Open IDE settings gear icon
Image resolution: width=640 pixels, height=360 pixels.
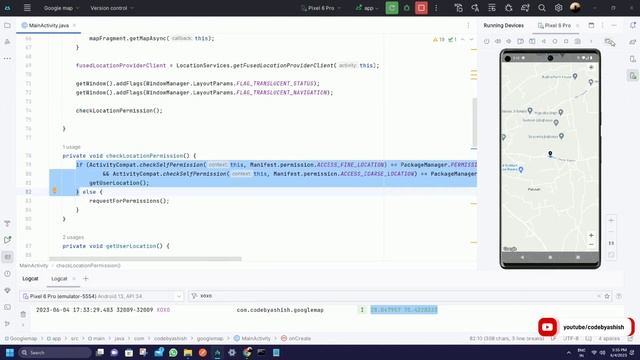pyautogui.click(x=558, y=8)
